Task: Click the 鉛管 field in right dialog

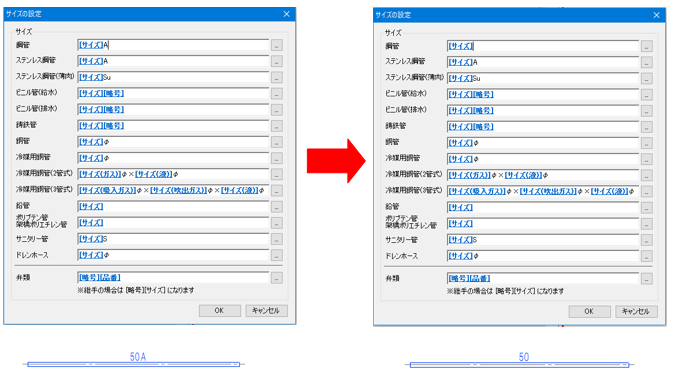Action: click(543, 208)
